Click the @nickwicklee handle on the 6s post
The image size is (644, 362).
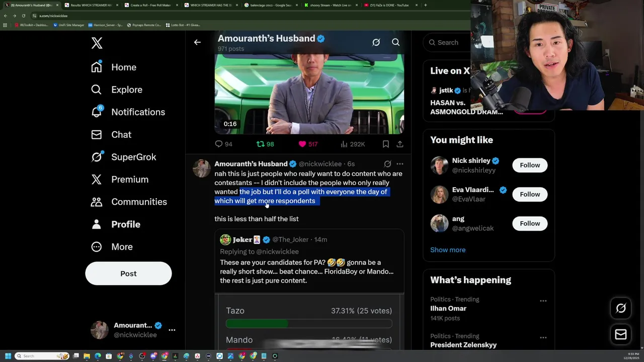pos(320,164)
